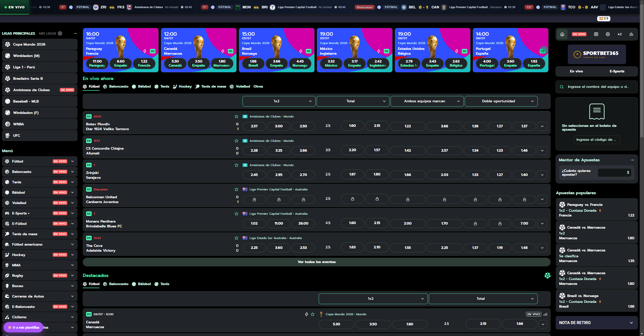
Task: Select Béisbol tab under Destacados
Action: click(x=141, y=284)
